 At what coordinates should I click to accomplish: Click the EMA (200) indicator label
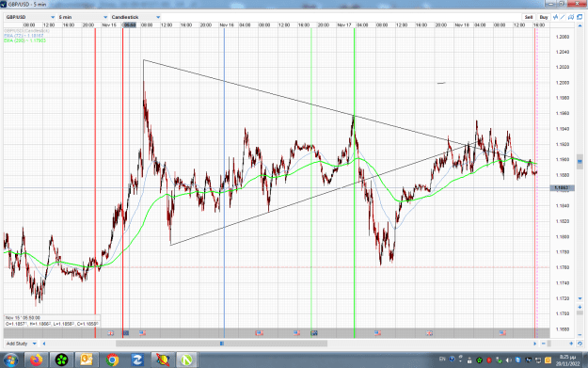tap(24, 40)
